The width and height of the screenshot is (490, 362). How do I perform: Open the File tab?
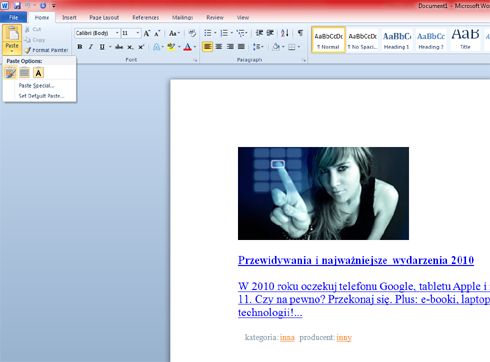[13, 17]
